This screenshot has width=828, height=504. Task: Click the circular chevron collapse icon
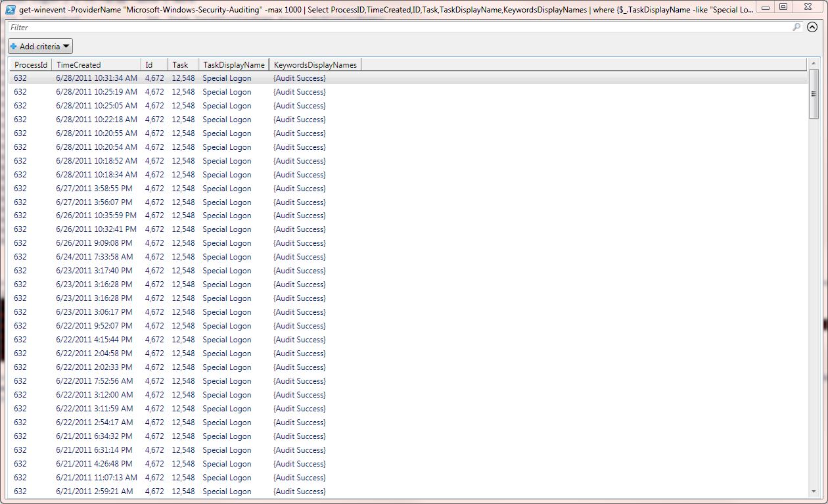(x=813, y=27)
